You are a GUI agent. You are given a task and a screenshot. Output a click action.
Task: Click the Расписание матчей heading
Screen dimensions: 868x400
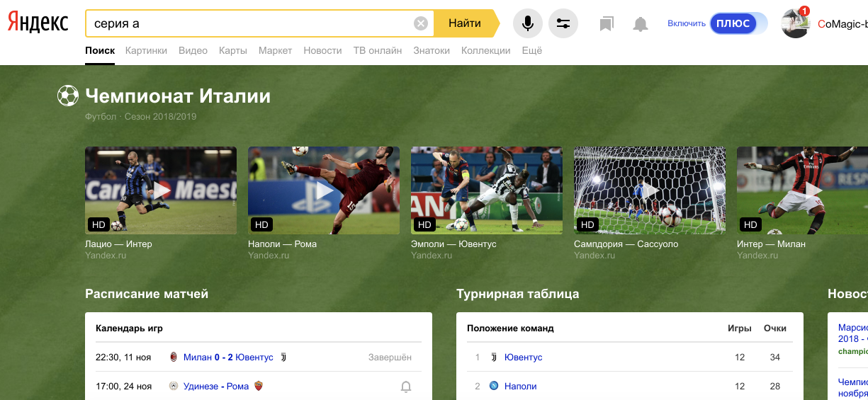147,293
